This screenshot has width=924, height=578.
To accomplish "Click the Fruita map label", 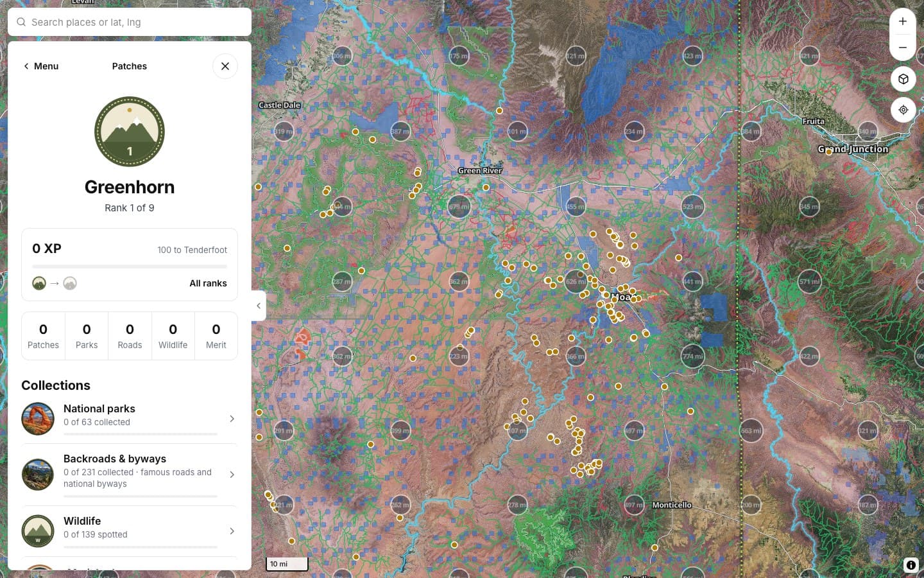I will pyautogui.click(x=813, y=121).
